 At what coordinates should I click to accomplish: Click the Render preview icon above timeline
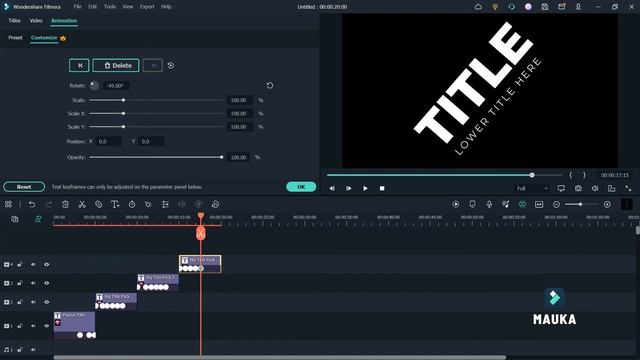pos(456,204)
